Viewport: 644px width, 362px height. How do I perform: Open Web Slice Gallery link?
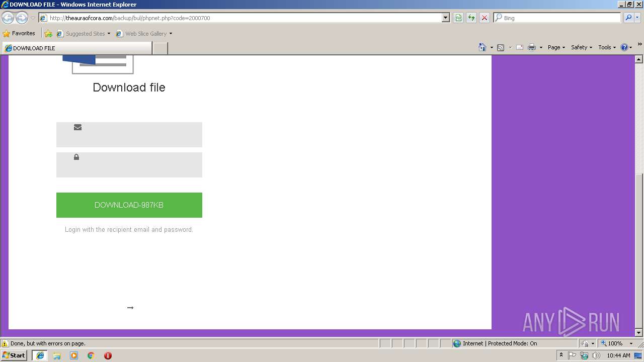click(144, 34)
